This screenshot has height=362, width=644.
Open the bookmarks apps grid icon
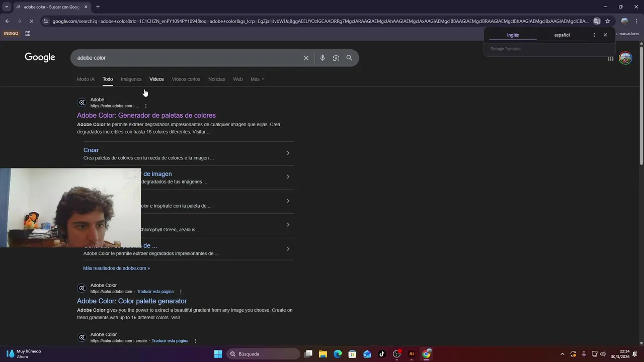point(28,34)
